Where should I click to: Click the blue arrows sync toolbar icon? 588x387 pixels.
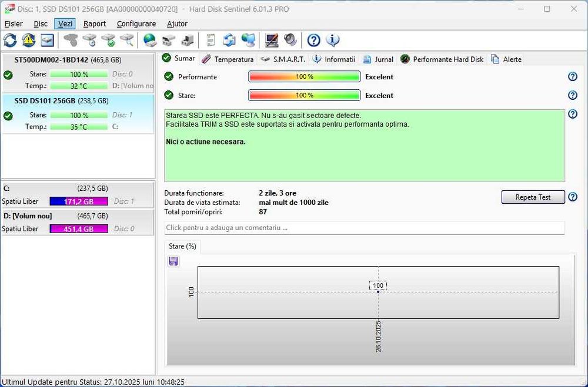coord(229,40)
